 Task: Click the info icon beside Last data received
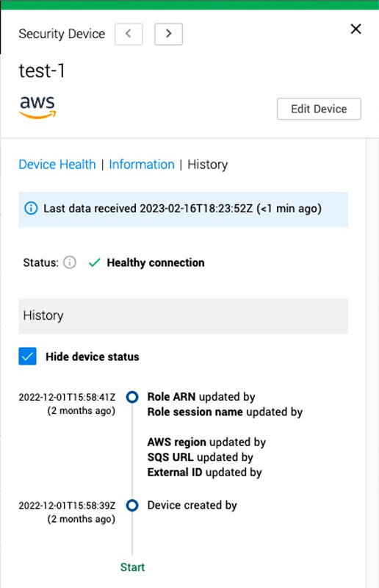[31, 208]
